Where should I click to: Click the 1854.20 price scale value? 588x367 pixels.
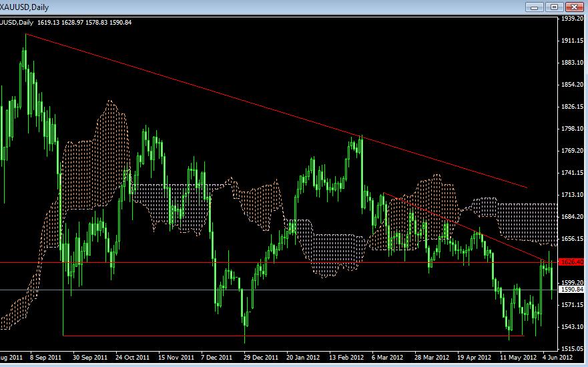[572, 85]
